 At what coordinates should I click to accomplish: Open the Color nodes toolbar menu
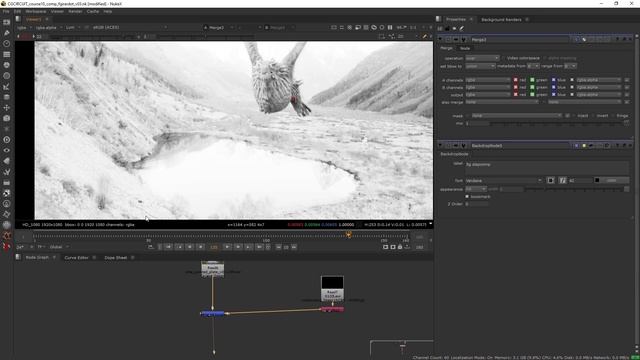point(7,65)
